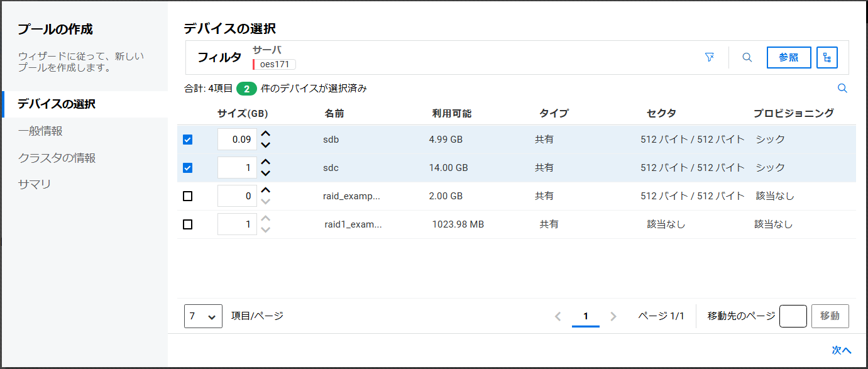The width and height of the screenshot is (868, 369).
Task: Select クラスタの情報 in the sidebar
Action: pyautogui.click(x=57, y=158)
